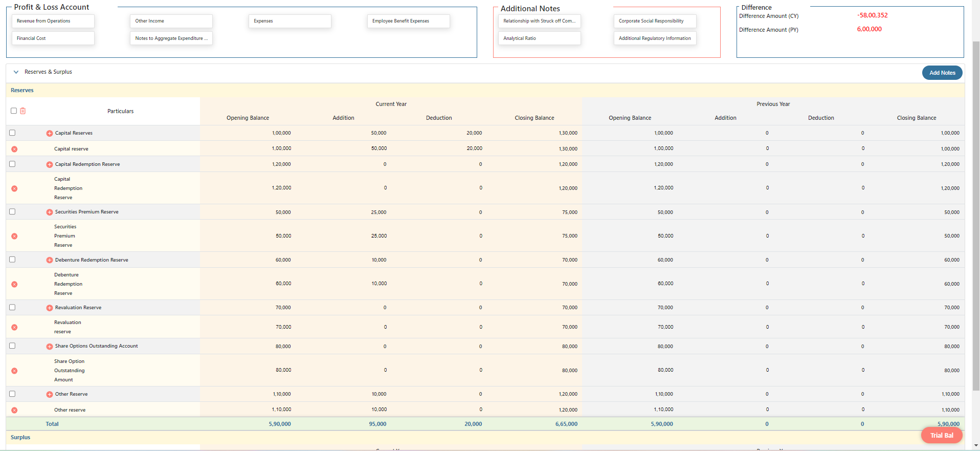Screen dimensions: 980x451
Task: Click Difference Amount (CY) value -58,00,352
Action: click(872, 15)
